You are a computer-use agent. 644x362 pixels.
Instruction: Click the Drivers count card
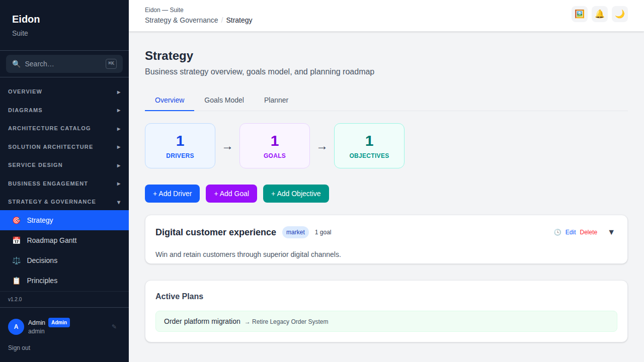click(180, 146)
